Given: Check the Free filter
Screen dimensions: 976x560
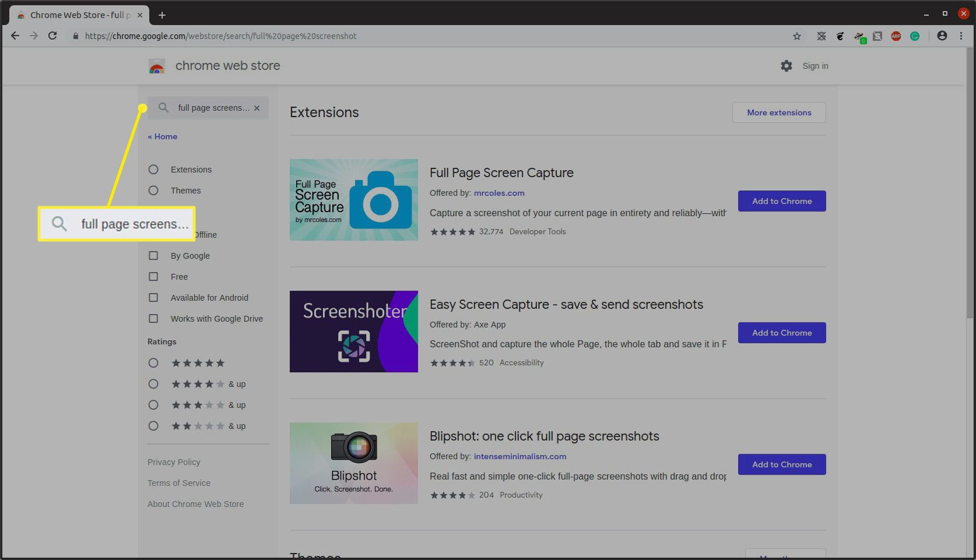Looking at the screenshot, I should pyautogui.click(x=153, y=277).
